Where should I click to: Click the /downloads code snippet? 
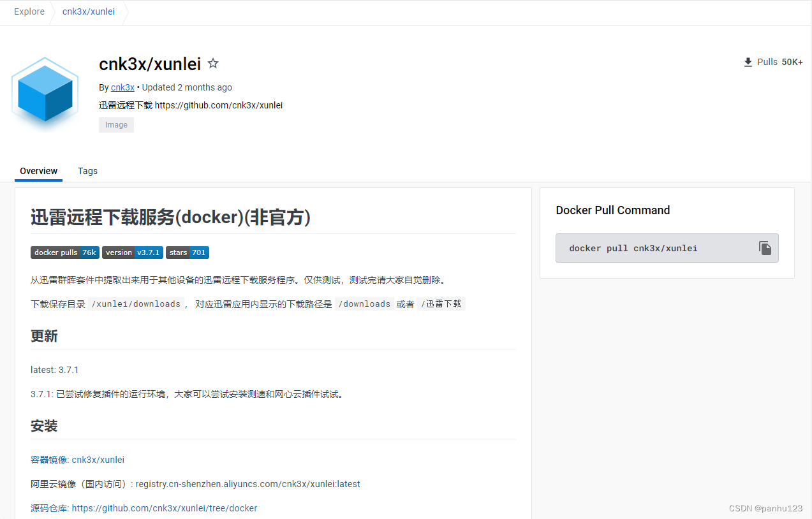click(364, 304)
